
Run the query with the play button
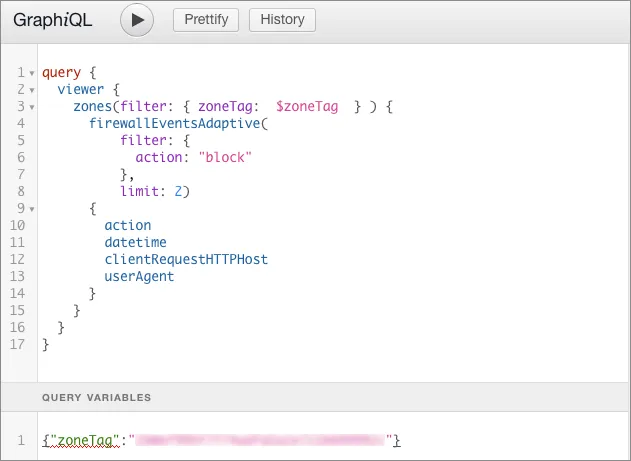[x=137, y=19]
